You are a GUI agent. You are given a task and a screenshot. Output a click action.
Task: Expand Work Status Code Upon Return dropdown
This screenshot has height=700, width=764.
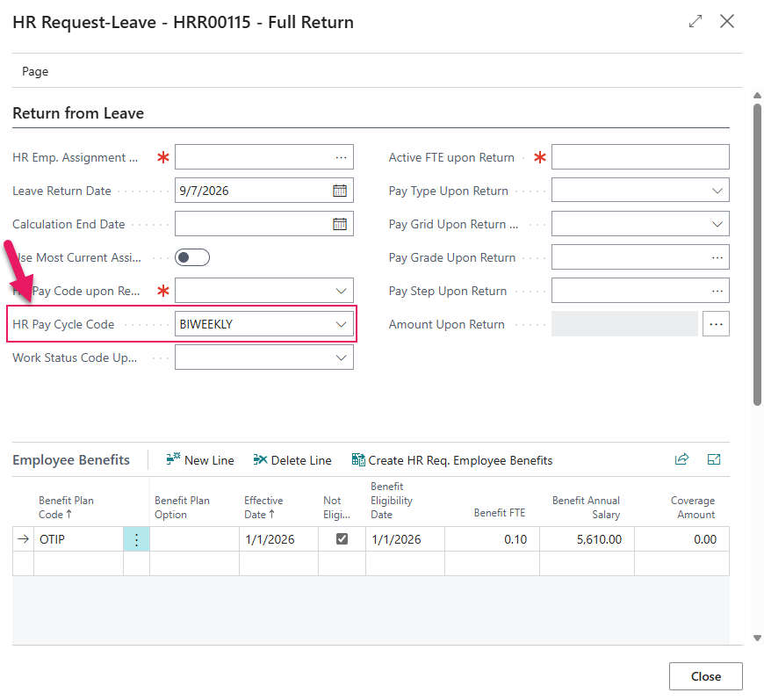tap(341, 357)
